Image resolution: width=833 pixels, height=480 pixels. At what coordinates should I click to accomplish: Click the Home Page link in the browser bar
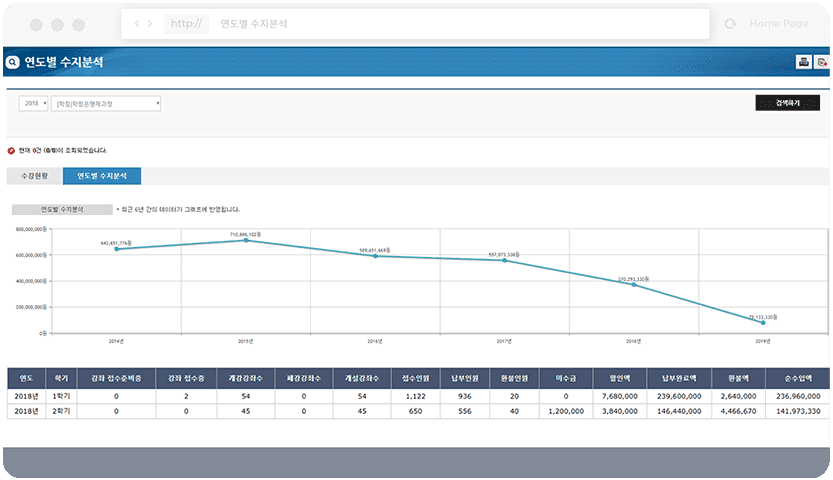point(779,23)
